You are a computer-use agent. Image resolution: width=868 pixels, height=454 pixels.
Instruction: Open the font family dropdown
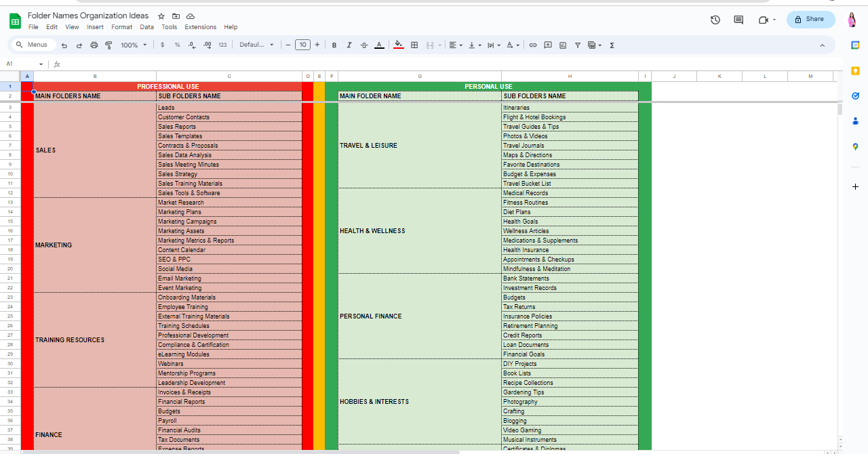click(256, 45)
